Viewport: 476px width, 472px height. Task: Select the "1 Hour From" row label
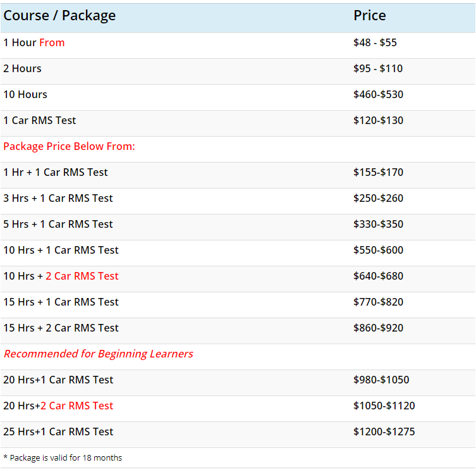click(x=34, y=43)
